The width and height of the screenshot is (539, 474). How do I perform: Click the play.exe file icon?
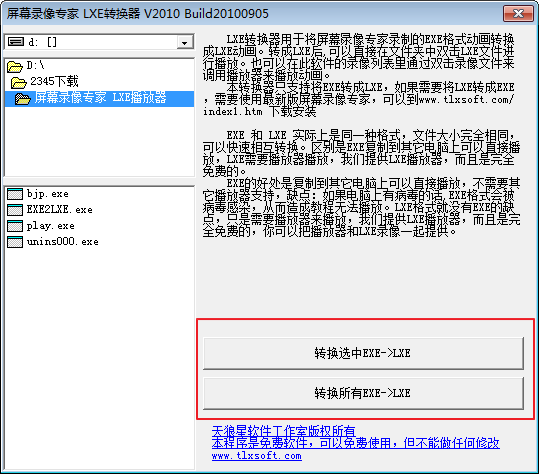[15, 226]
